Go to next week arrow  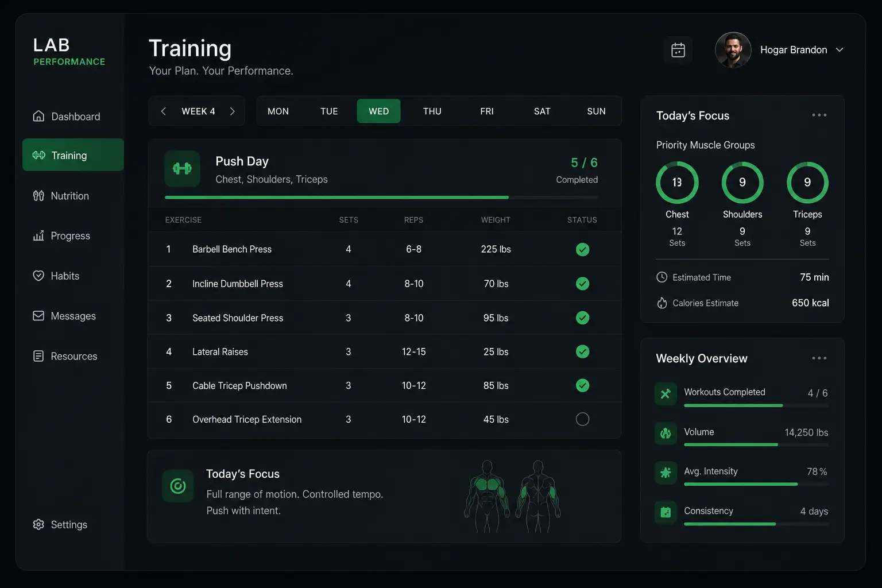[x=232, y=111]
